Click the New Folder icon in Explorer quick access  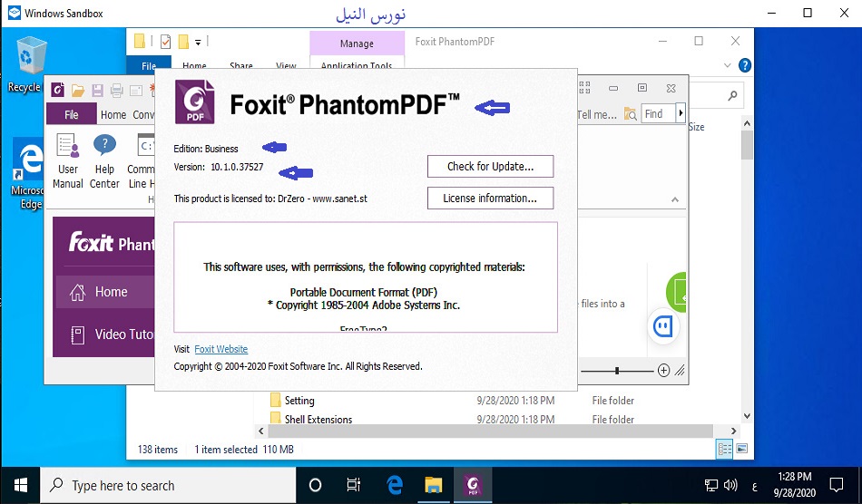pyautogui.click(x=183, y=42)
